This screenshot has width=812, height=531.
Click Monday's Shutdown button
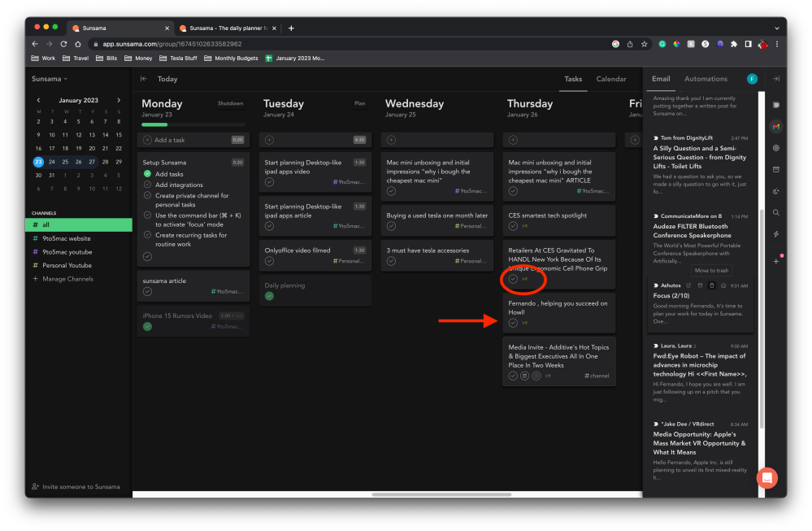pyautogui.click(x=231, y=103)
